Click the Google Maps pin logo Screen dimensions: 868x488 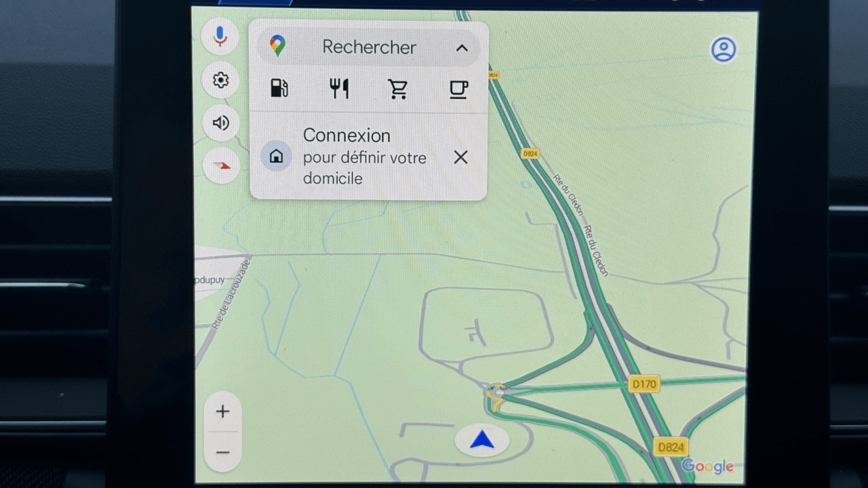277,46
